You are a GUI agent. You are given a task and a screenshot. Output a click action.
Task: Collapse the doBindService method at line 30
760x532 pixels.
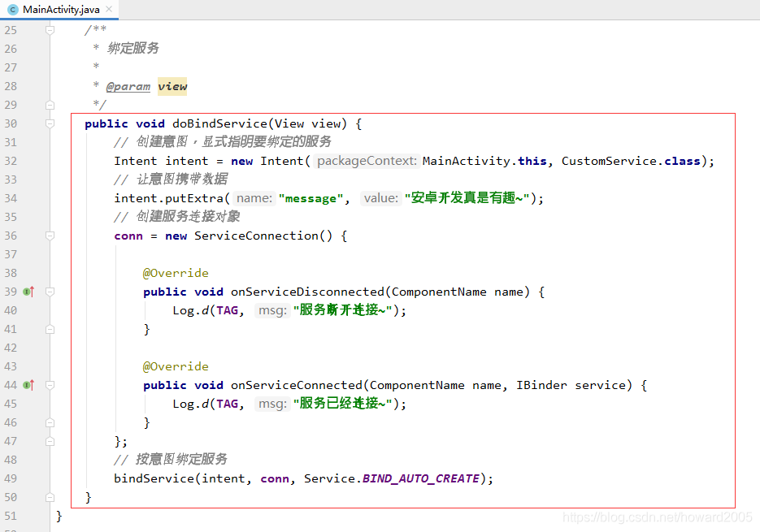50,123
